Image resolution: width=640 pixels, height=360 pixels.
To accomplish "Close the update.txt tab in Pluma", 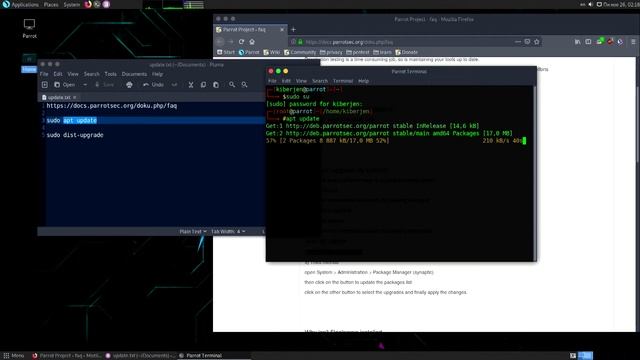I will tap(75, 97).
